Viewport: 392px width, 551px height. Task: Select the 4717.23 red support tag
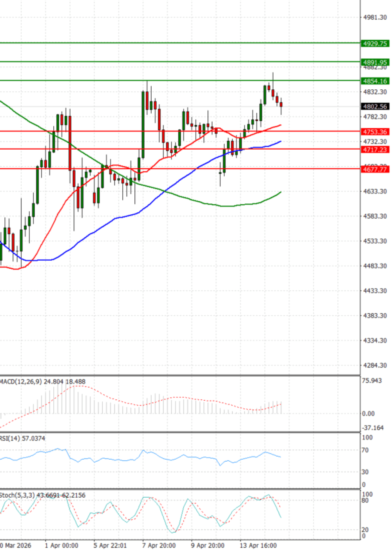pyautogui.click(x=375, y=150)
